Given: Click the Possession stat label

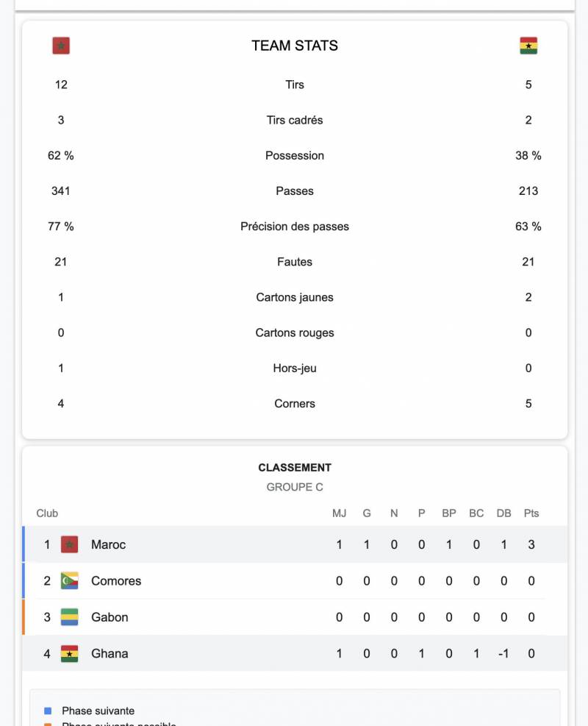Looking at the screenshot, I should [x=295, y=156].
